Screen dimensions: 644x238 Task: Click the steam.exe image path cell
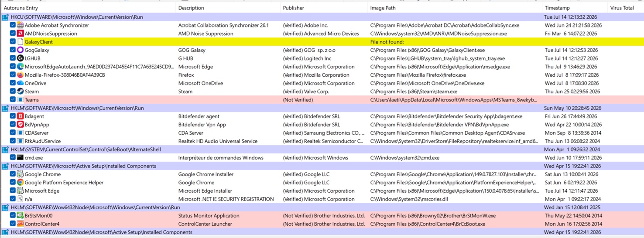414,92
